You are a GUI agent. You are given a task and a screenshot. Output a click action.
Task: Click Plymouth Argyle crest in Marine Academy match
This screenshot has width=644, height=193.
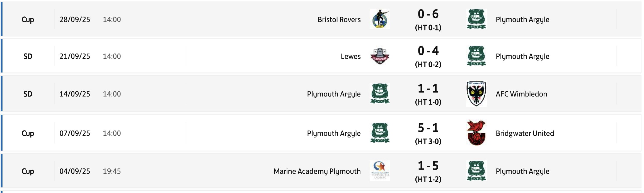(476, 171)
